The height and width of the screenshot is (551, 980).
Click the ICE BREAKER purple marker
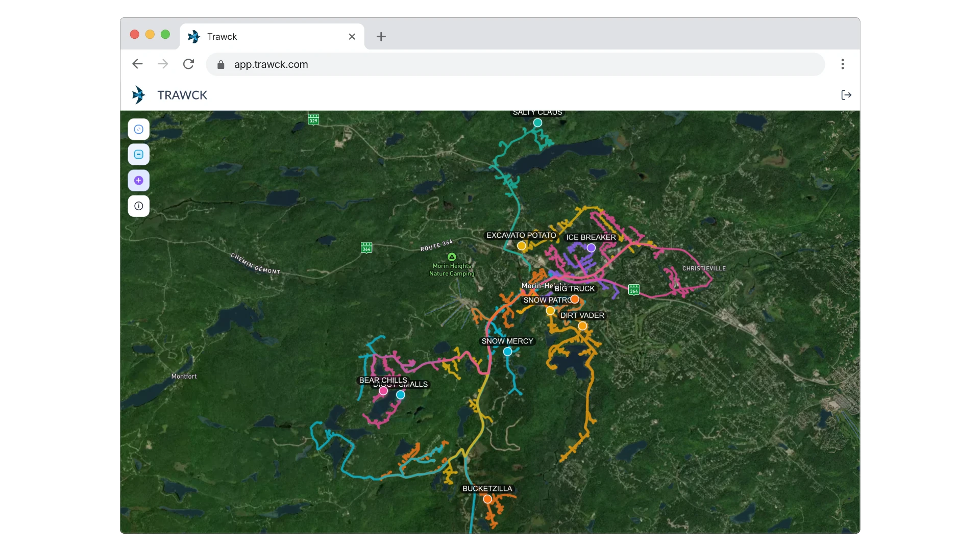pos(590,247)
